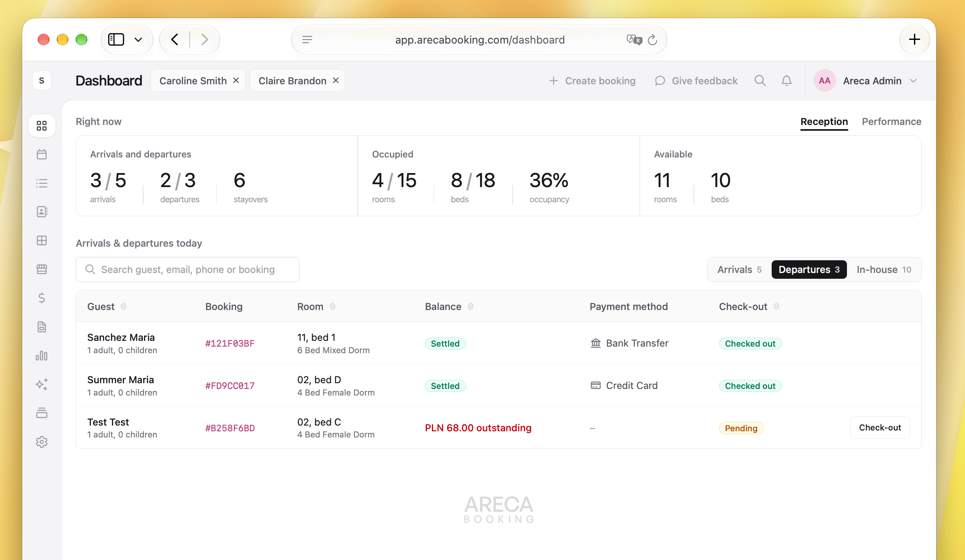Open booking #B258F6BD link
Image resolution: width=965 pixels, height=560 pixels.
230,428
